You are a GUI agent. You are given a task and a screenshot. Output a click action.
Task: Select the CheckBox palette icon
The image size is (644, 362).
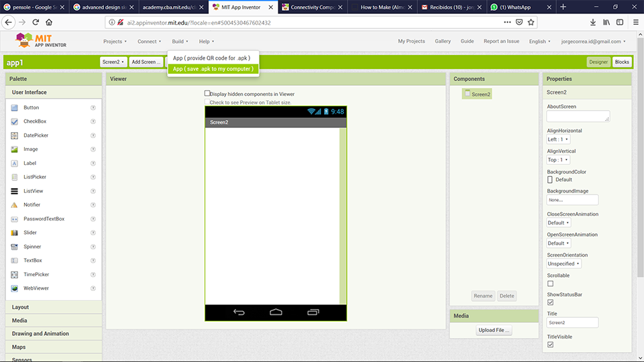14,121
